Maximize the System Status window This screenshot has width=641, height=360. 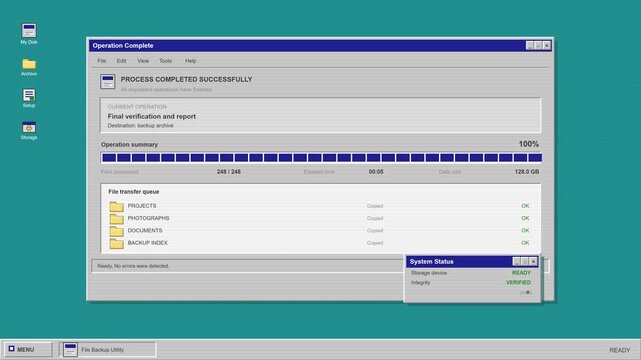525,262
